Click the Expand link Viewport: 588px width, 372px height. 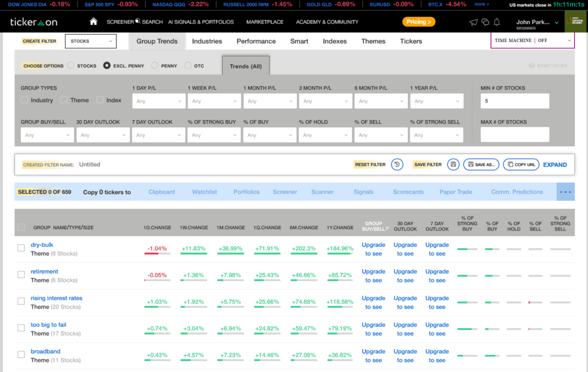point(555,165)
